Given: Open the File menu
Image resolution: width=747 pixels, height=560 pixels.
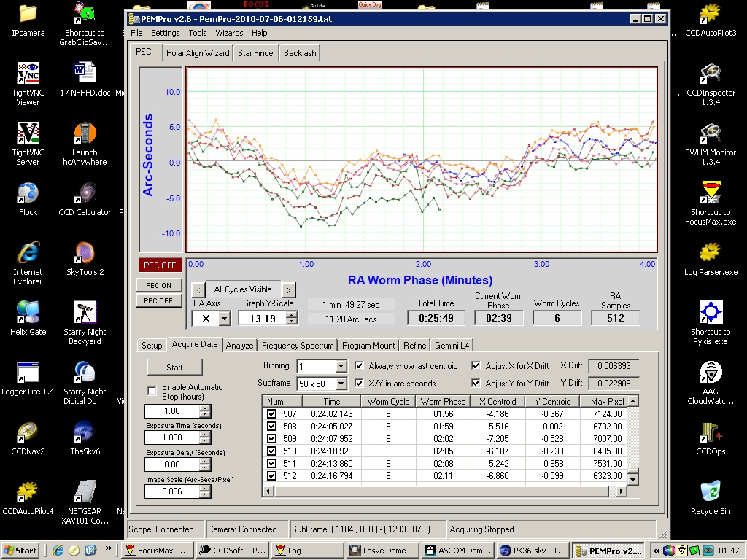Looking at the screenshot, I should 136,33.
